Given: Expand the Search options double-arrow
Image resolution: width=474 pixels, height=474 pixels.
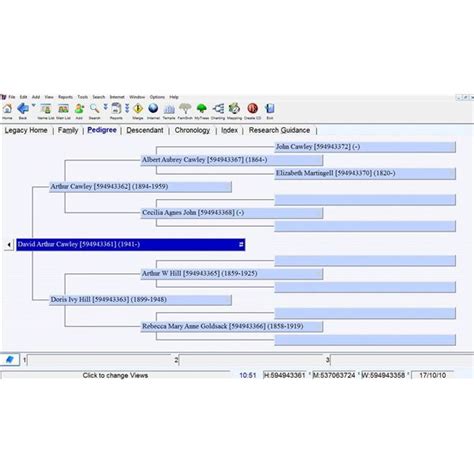Looking at the screenshot, I should 105,107.
